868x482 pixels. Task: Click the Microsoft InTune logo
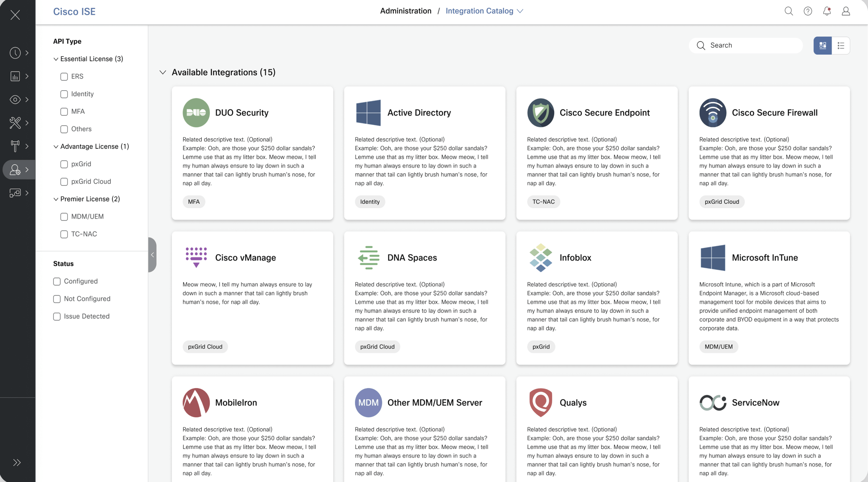(713, 258)
